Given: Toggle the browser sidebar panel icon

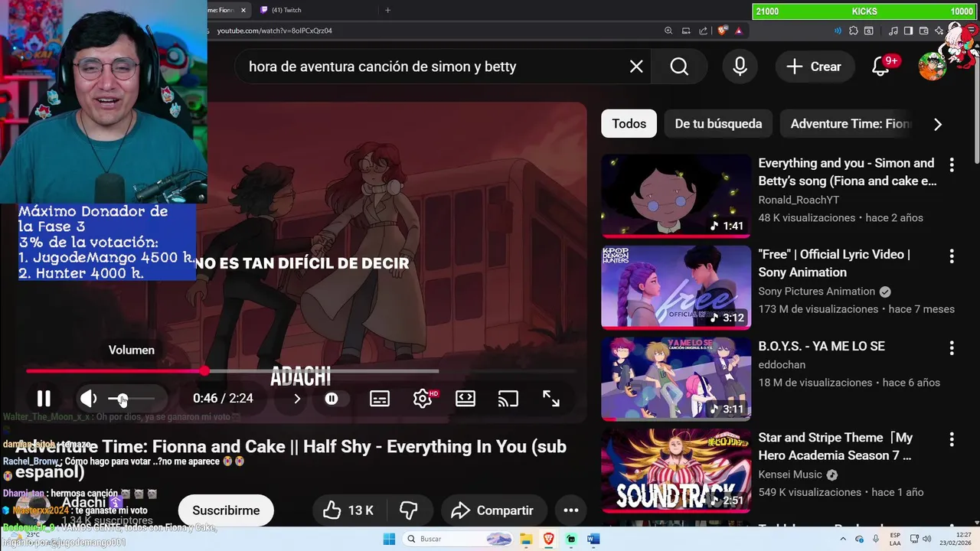Looking at the screenshot, I should (908, 31).
